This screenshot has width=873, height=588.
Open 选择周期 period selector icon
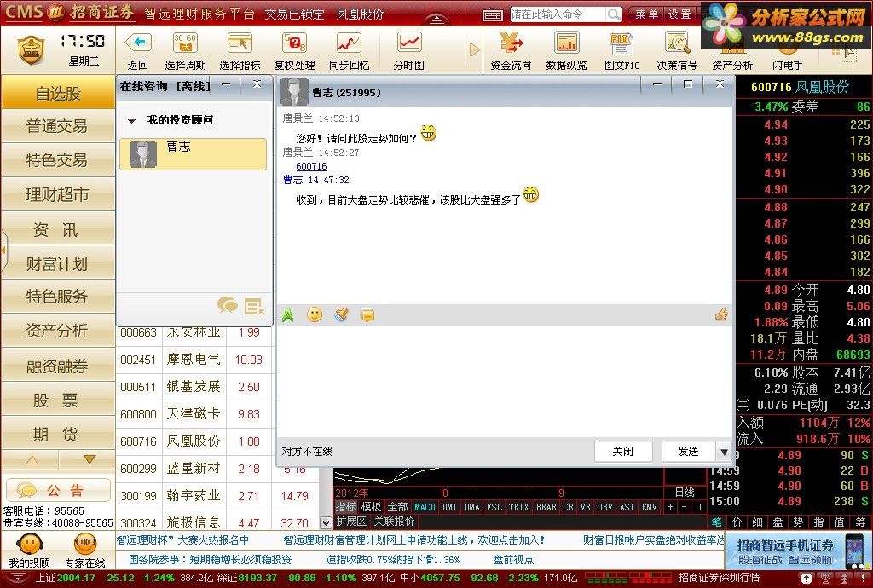coord(185,43)
